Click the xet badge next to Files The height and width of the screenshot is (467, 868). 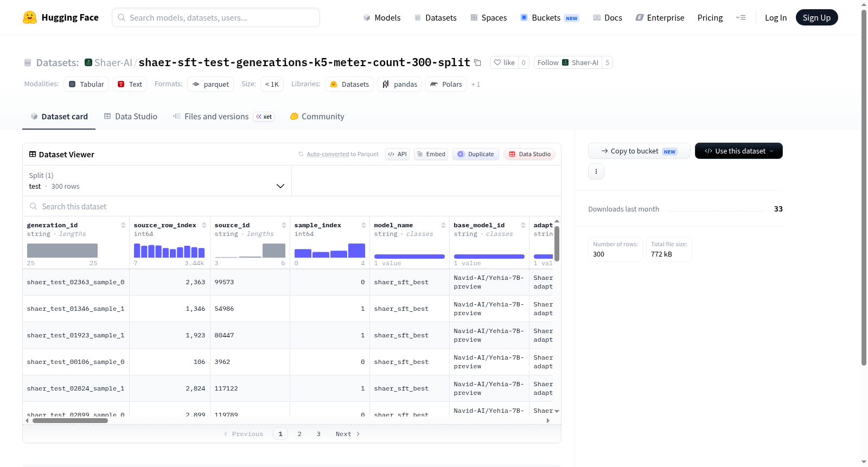(x=264, y=117)
